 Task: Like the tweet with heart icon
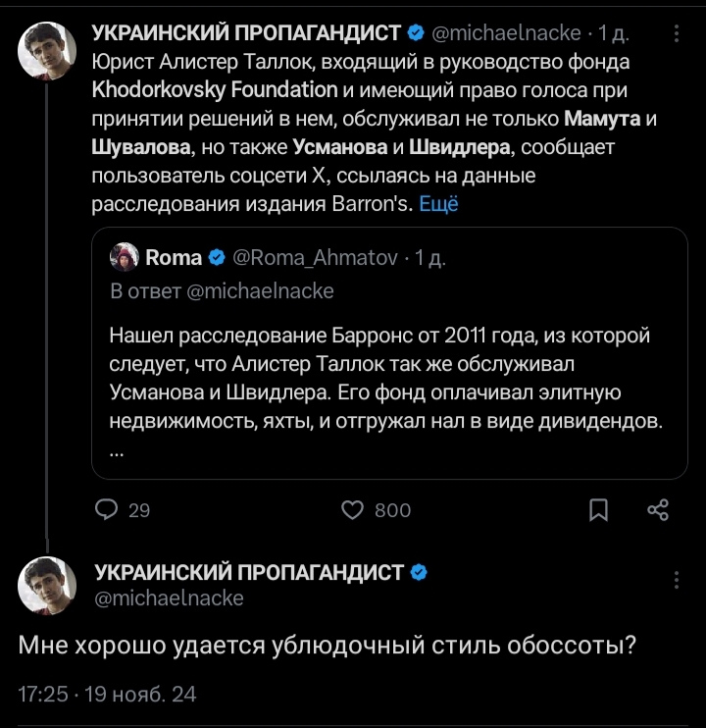(x=352, y=509)
